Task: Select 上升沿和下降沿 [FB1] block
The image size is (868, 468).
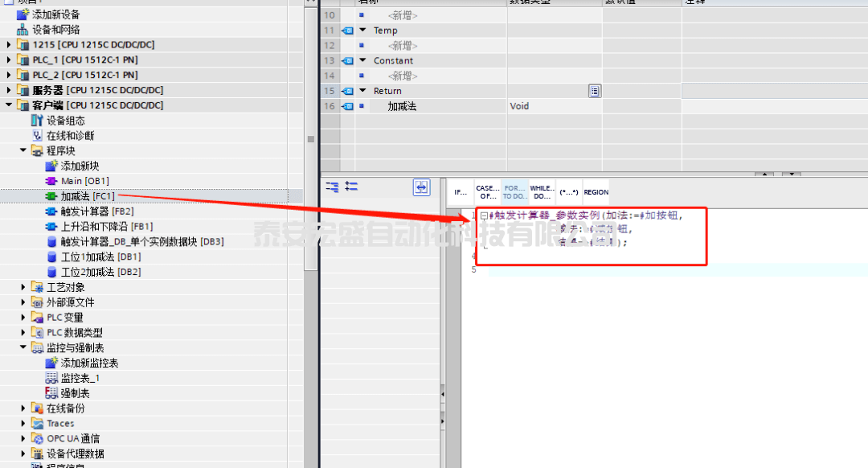Action: [106, 227]
